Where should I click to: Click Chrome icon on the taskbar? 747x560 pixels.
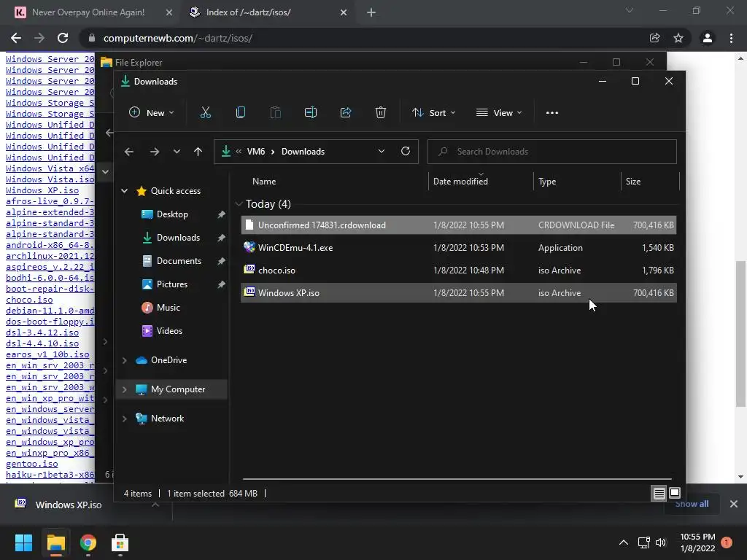(88, 542)
